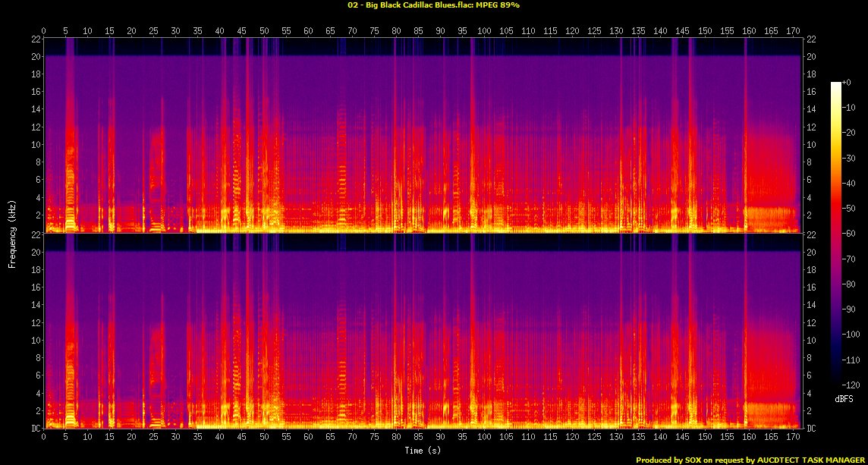Click the "-10" color scale value

pyautogui.click(x=848, y=108)
